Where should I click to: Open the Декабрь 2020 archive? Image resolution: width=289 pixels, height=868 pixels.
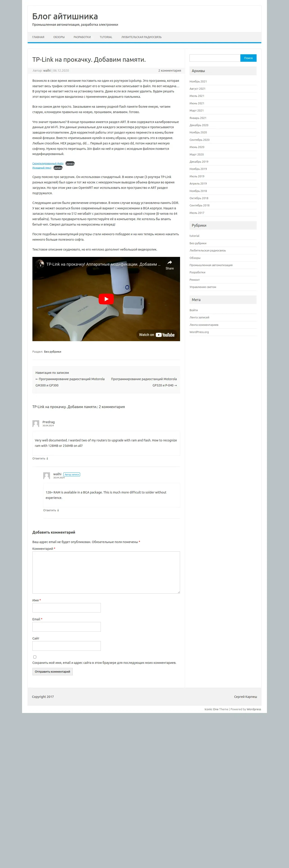pyautogui.click(x=199, y=125)
